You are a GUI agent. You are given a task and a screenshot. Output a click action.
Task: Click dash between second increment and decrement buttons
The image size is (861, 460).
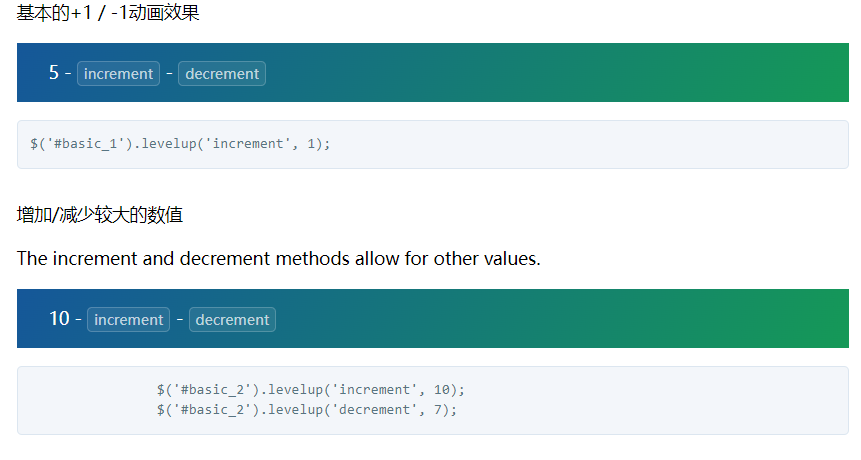[180, 319]
